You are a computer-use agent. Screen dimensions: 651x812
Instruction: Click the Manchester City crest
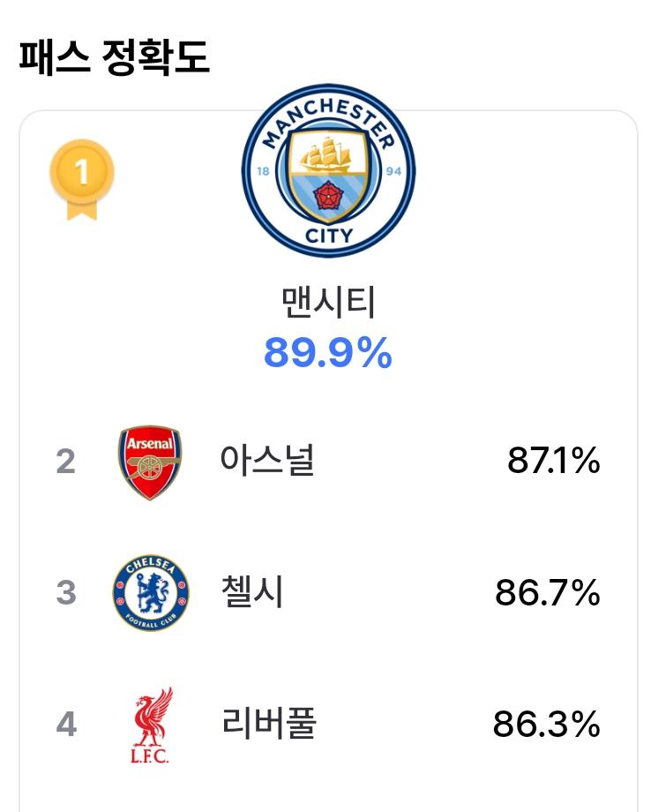328,170
